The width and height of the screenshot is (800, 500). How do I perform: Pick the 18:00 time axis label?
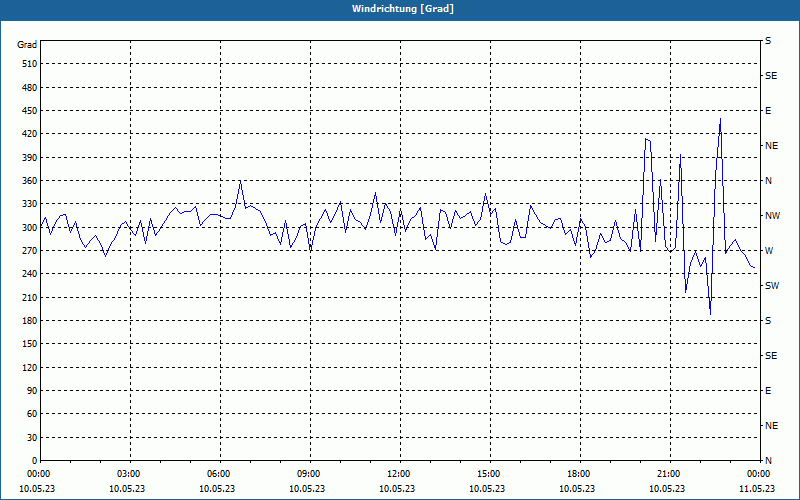(x=580, y=474)
